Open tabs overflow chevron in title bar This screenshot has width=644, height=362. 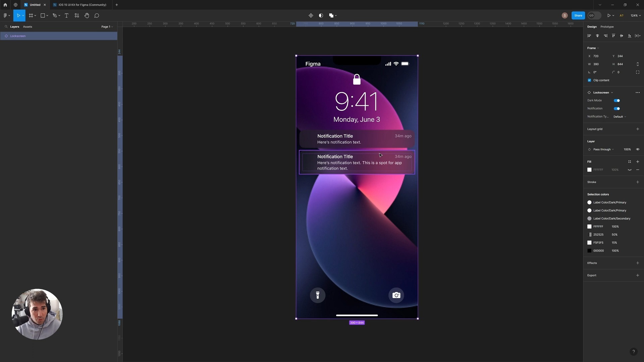(x=600, y=5)
